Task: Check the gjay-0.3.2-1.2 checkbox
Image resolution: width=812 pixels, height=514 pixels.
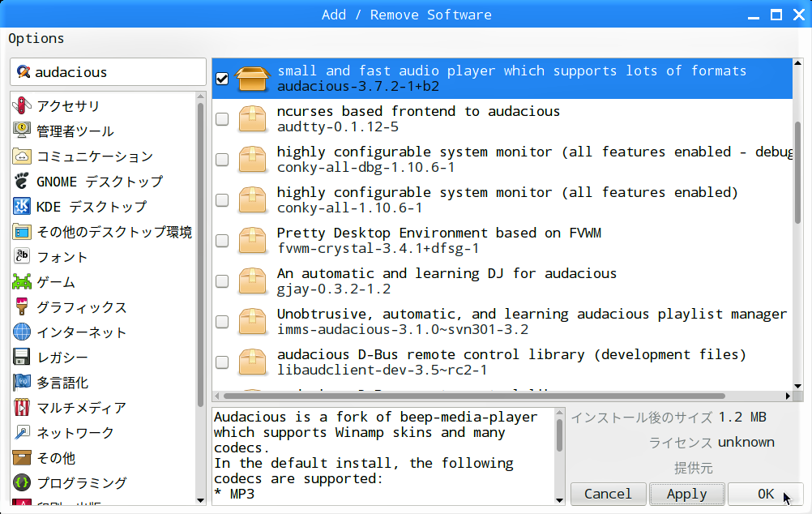Action: click(222, 281)
